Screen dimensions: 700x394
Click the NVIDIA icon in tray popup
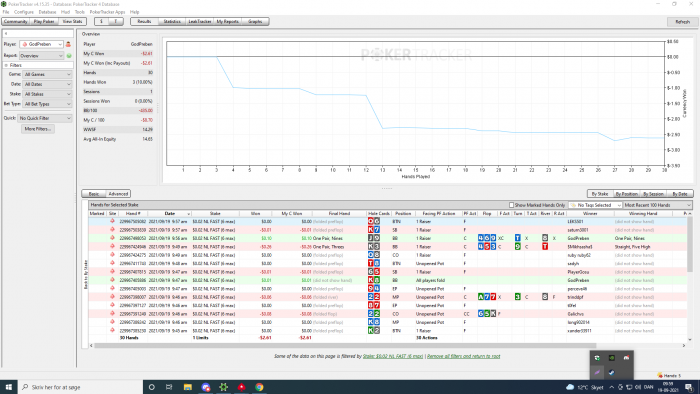click(612, 358)
